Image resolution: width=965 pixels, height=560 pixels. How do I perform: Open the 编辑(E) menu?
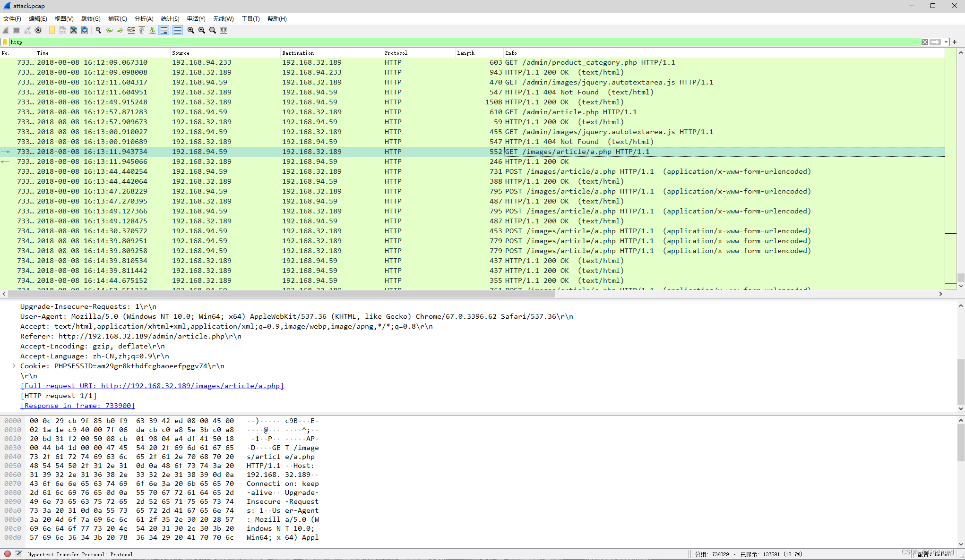click(x=38, y=19)
